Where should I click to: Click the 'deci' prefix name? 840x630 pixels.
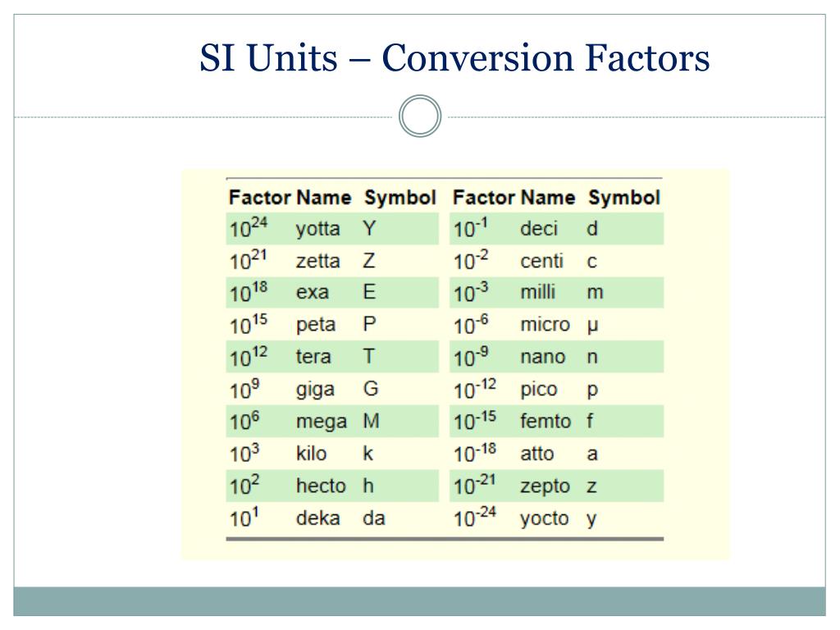pyautogui.click(x=539, y=229)
